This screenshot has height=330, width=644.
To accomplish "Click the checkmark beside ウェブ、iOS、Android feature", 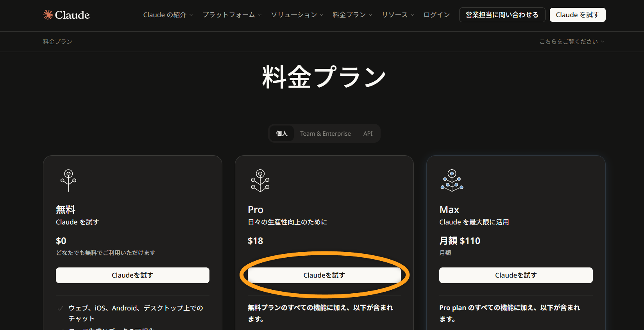I will tap(61, 308).
